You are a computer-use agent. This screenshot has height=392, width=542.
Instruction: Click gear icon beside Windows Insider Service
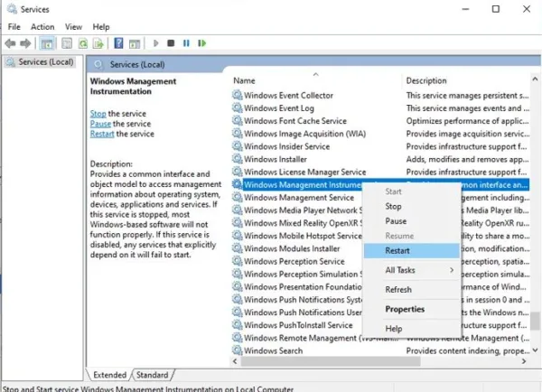tap(237, 146)
